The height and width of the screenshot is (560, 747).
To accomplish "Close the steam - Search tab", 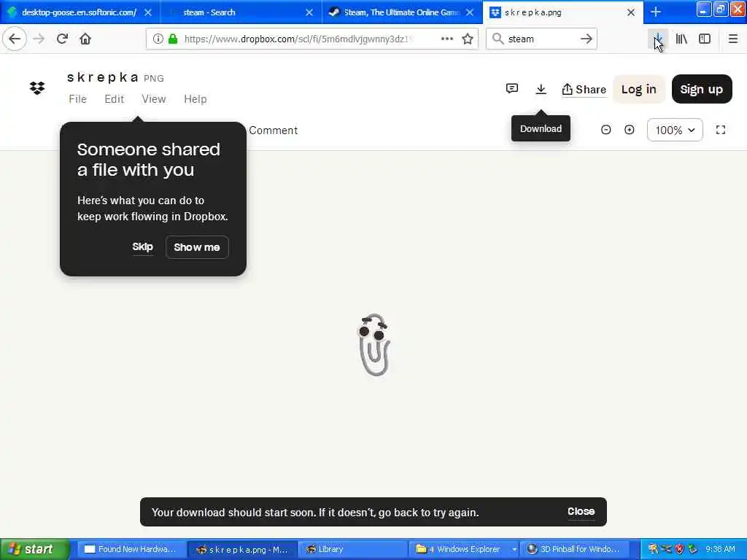I will (x=309, y=12).
